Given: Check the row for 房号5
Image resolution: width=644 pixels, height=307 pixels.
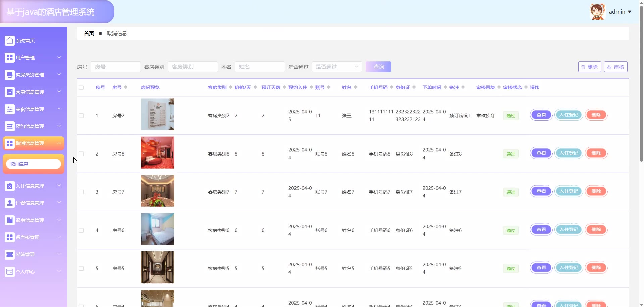Looking at the screenshot, I should 81,268.
